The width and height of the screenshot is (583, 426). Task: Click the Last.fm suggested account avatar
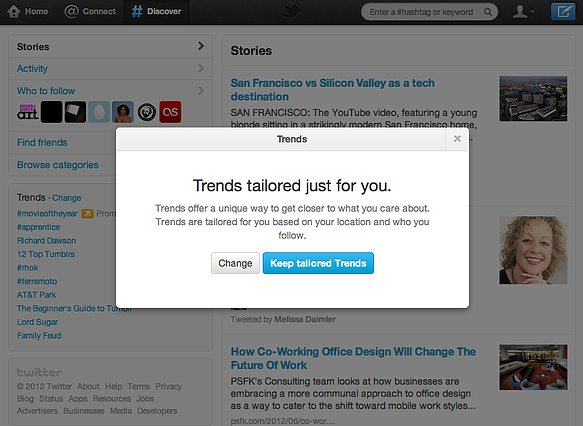coord(170,112)
